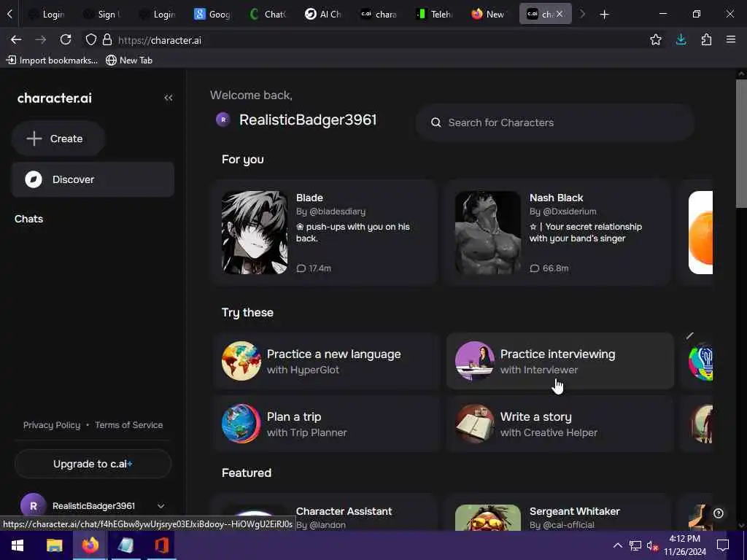The image size is (747, 560).
Task: Reload the page
Action: [66, 40]
